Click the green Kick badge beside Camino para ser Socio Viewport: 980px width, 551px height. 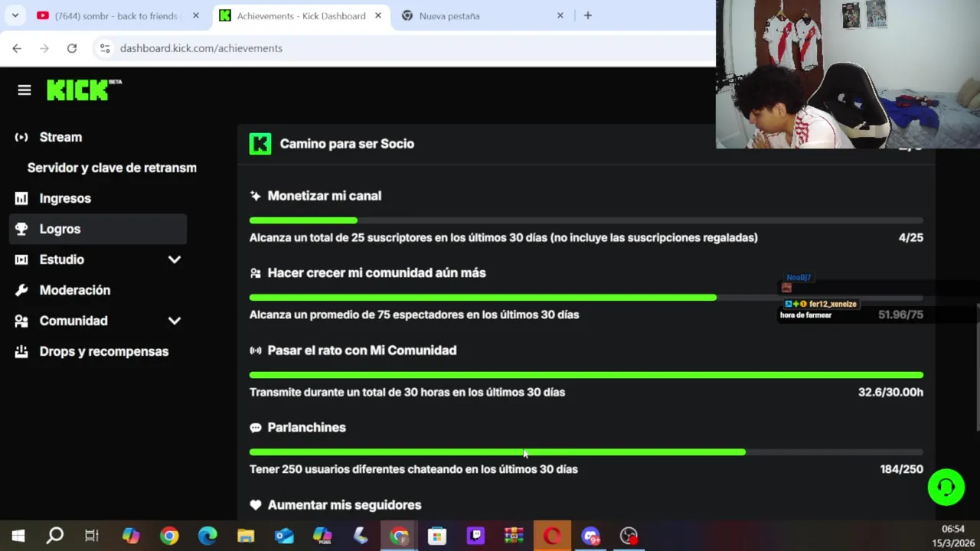pyautogui.click(x=260, y=144)
